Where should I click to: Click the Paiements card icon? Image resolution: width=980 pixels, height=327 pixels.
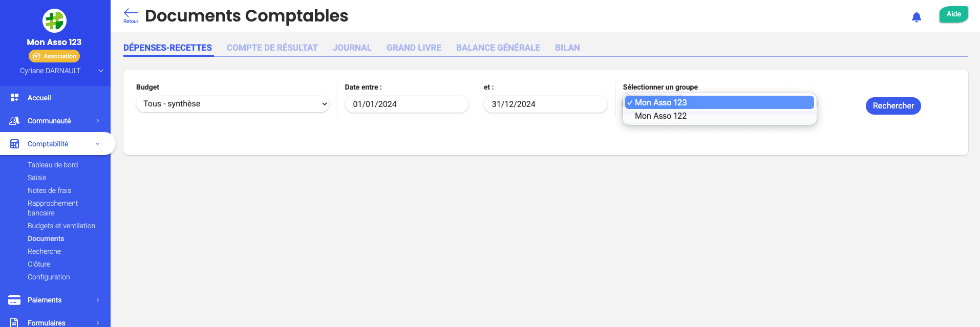14,300
